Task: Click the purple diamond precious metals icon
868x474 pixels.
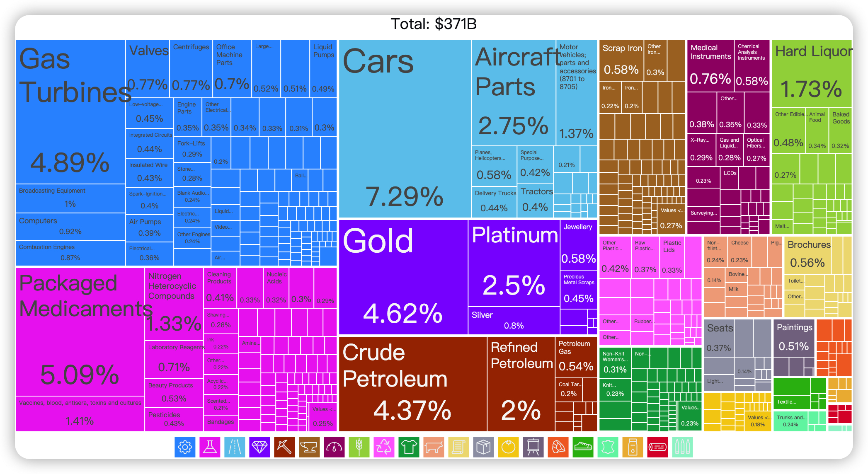Action: (x=259, y=447)
